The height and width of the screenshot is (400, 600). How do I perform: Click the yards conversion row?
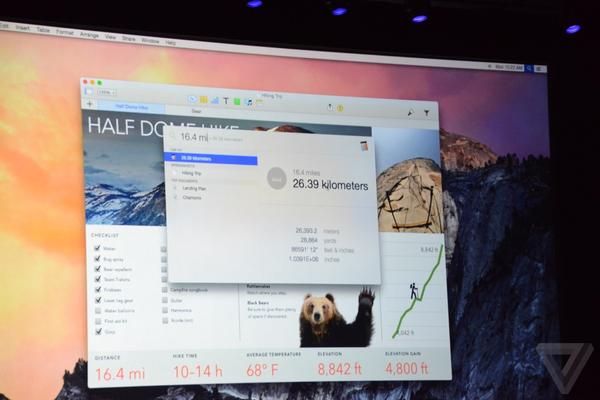[318, 240]
